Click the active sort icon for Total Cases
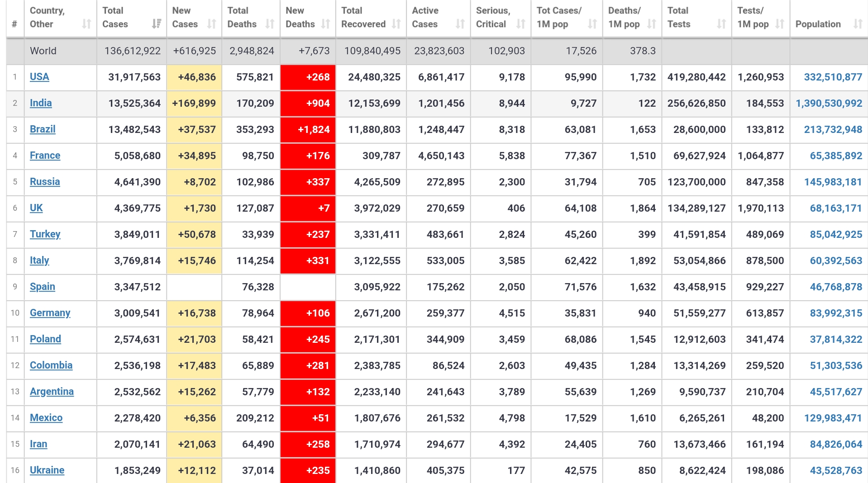868x483 pixels. click(x=157, y=24)
